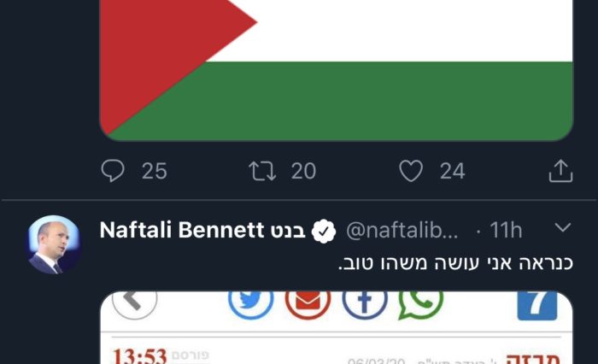Image resolution: width=598 pixels, height=364 pixels.
Task: Open Naftali Bennett display name link
Action: click(202, 230)
